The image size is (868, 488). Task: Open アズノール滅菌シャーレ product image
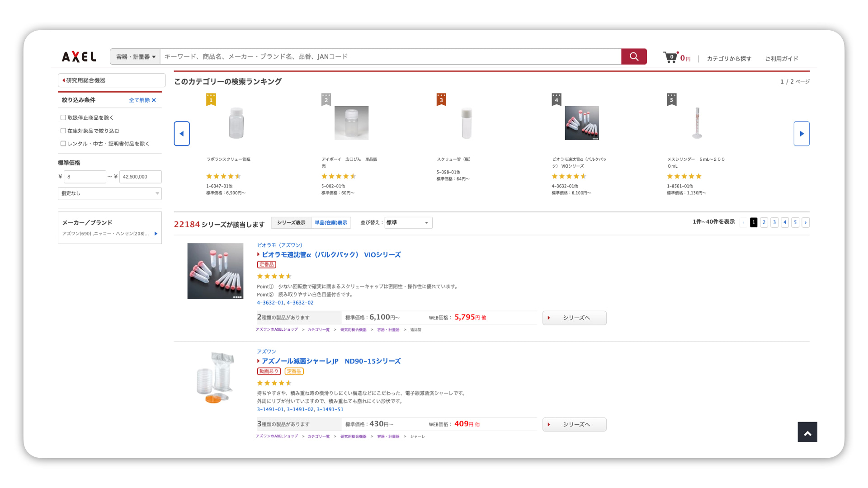pyautogui.click(x=215, y=378)
